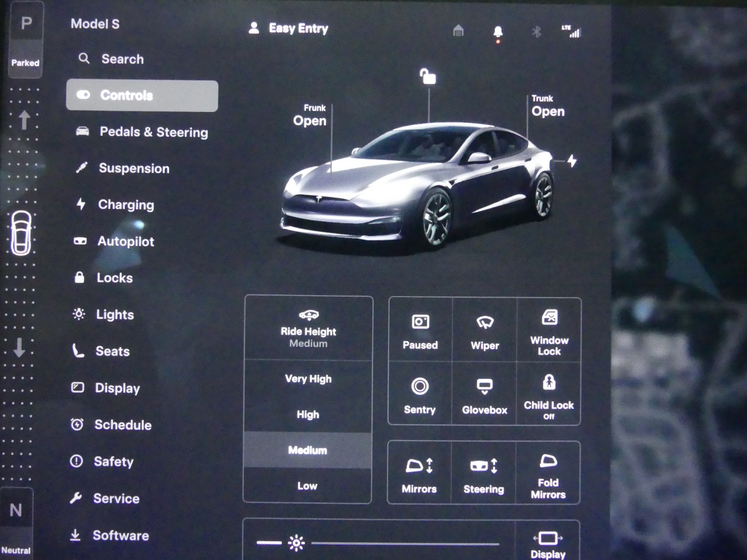Choose Low ride height option

click(x=307, y=486)
